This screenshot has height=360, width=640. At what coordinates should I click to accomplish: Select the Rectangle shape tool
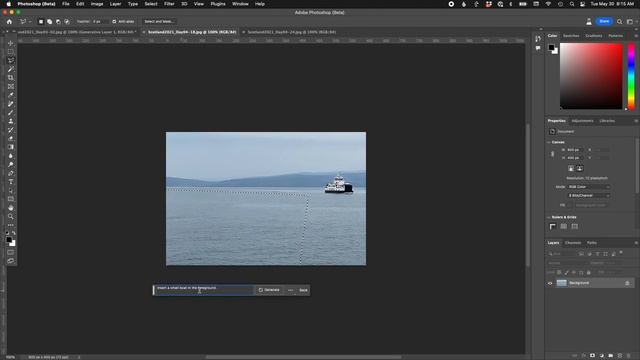11,199
